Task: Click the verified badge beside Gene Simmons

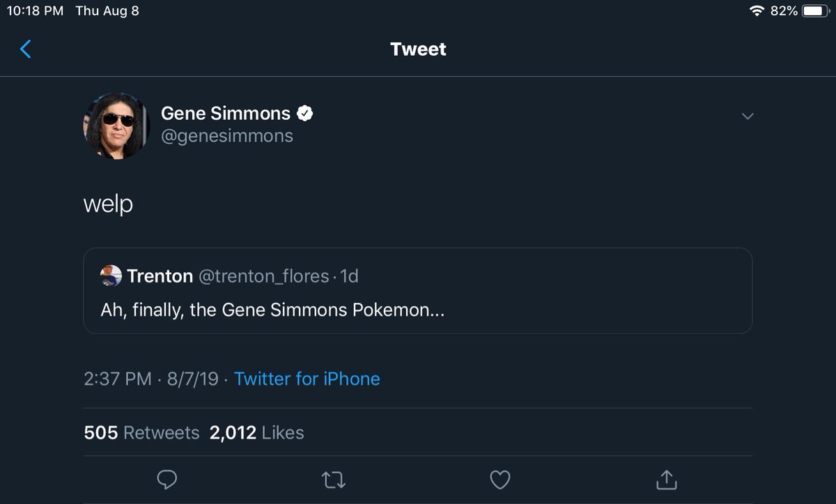Action: [304, 113]
